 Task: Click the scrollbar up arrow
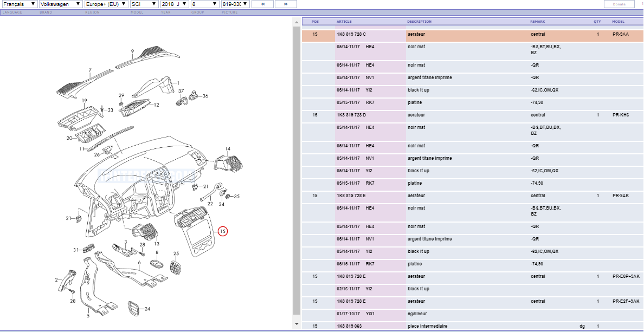297,22
